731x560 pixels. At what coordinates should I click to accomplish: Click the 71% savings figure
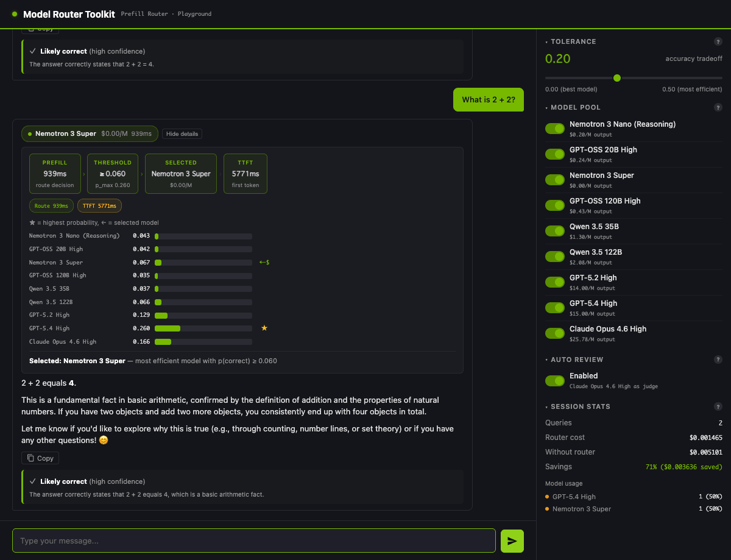683,467
